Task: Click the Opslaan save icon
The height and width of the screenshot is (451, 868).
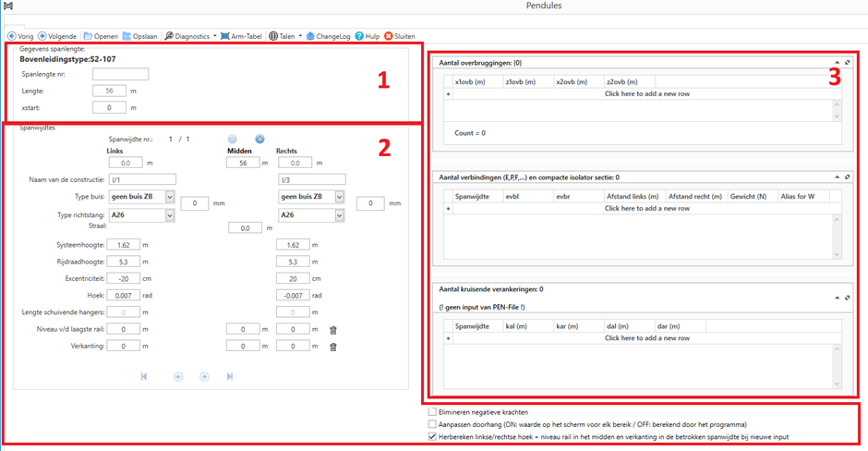Action: pos(127,36)
